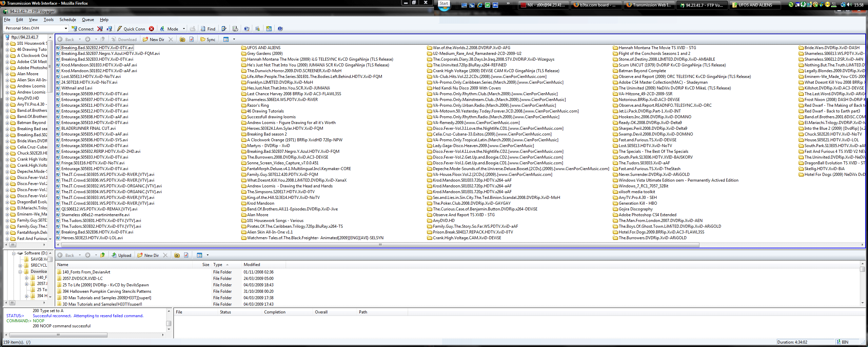
Task: Click refresh folder icon in local toolbar
Action: coord(177,255)
